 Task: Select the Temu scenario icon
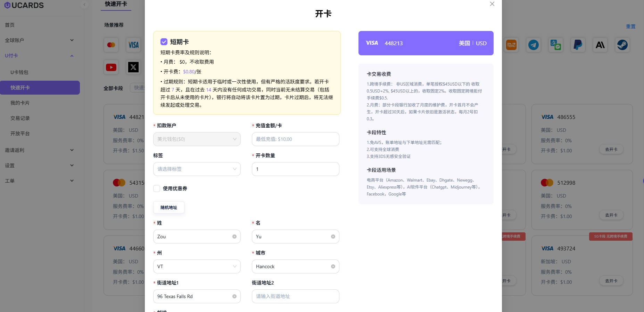click(511, 45)
